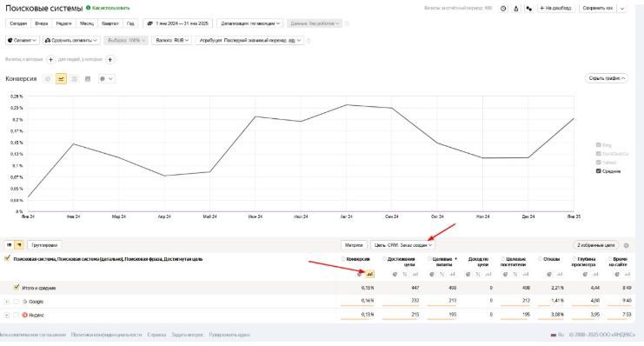The image size is (644, 346).
Task: Click the На дашборд button
Action: click(x=555, y=8)
